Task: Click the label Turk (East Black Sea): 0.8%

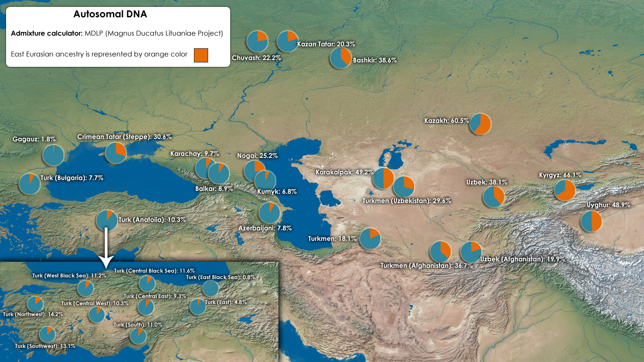Action: coord(221,277)
